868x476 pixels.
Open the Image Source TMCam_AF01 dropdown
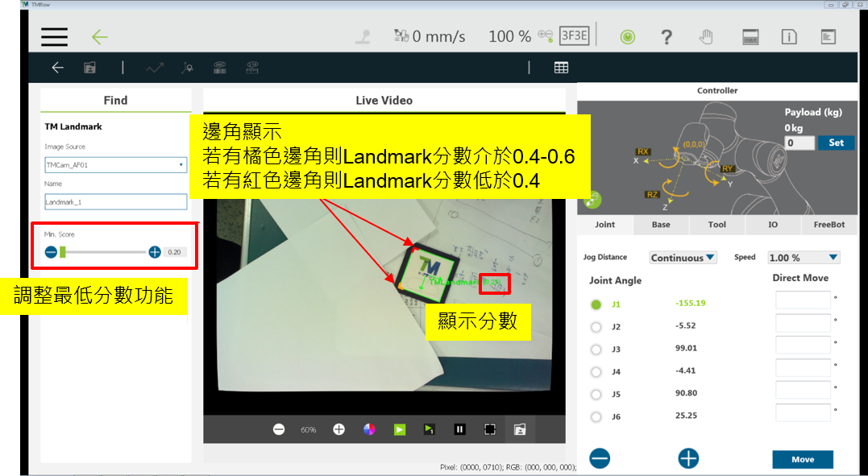tap(115, 165)
